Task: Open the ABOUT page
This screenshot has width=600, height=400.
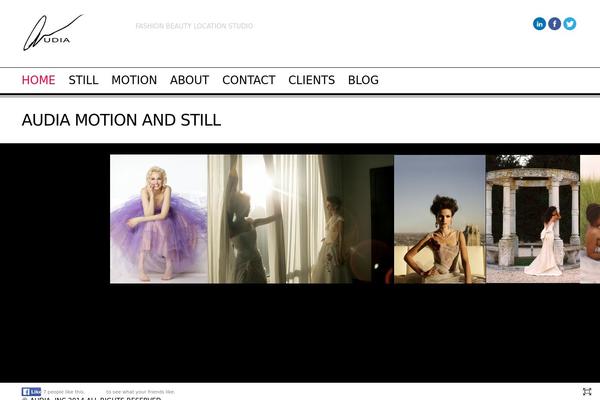Action: click(x=189, y=80)
